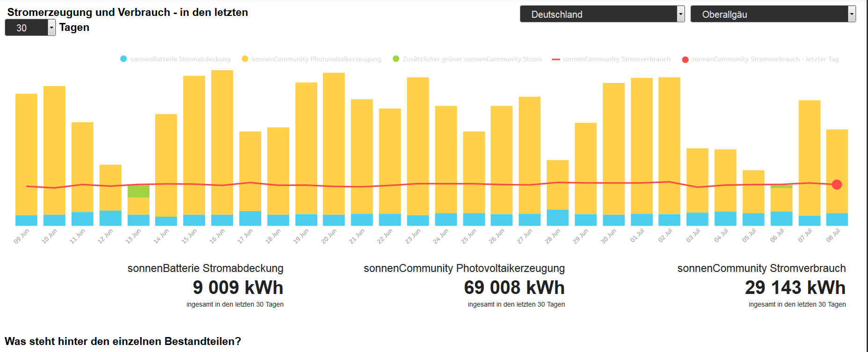Click the sonnenCommunity Stromverbrauch summary heading
This screenshot has width=868, height=352.
pos(761,268)
